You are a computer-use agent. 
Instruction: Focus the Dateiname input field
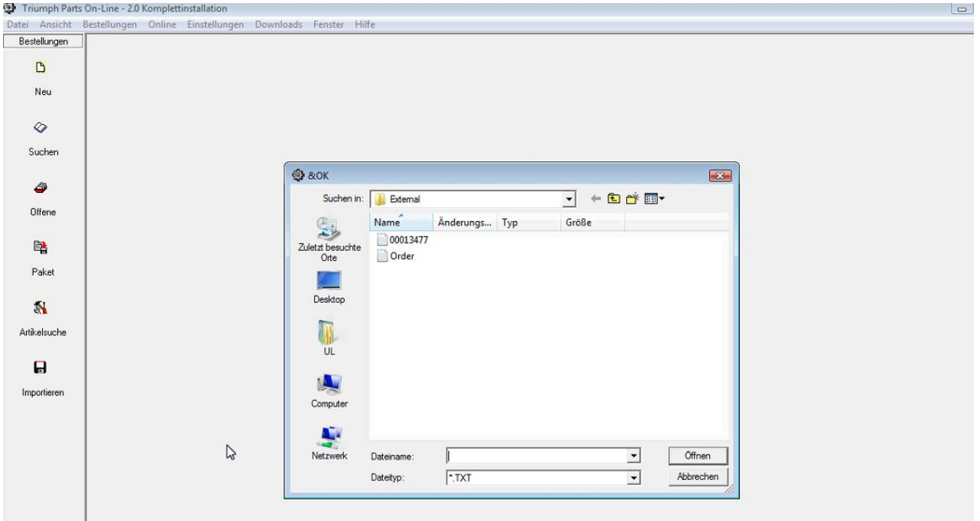(x=536, y=456)
